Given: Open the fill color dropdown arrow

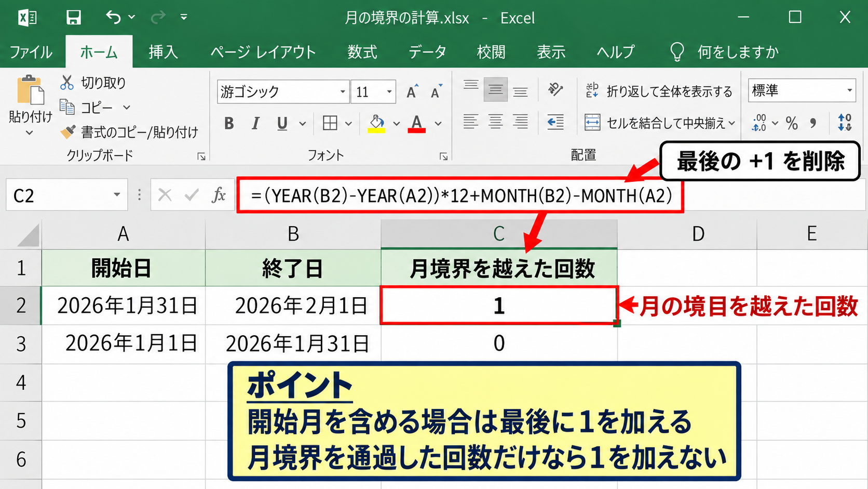Looking at the screenshot, I should [x=396, y=124].
